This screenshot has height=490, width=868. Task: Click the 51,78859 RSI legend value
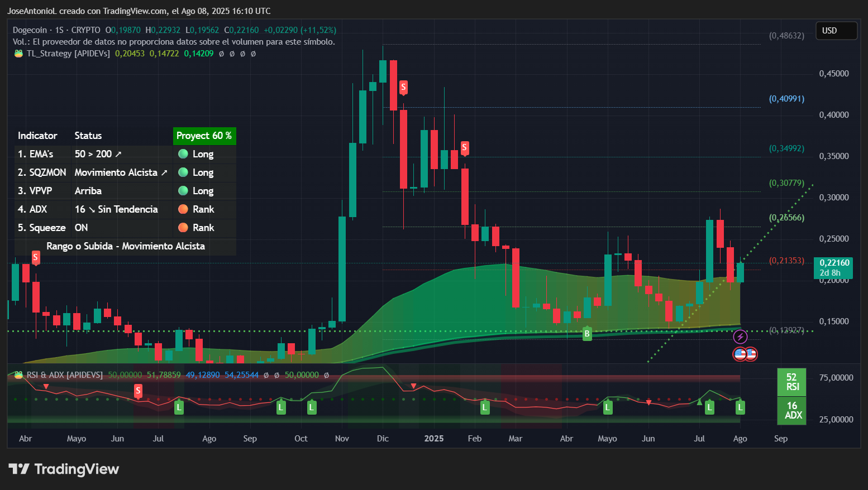(164, 375)
